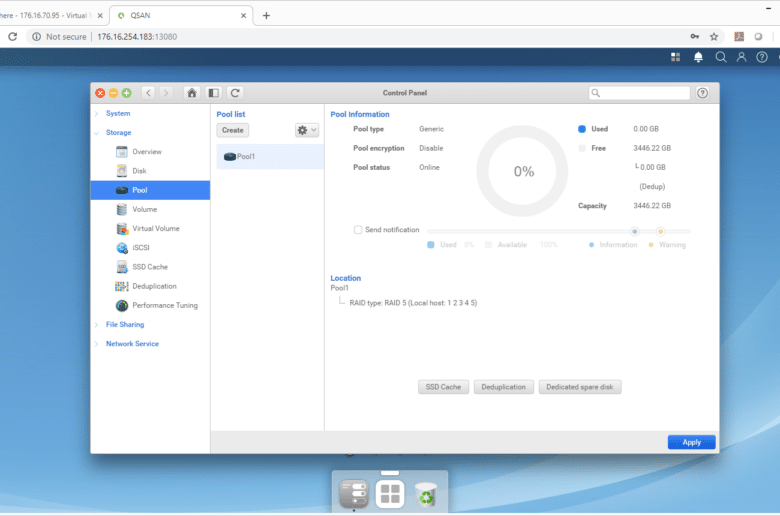
Task: Click the magnifier search icon in top bar
Action: [721, 57]
